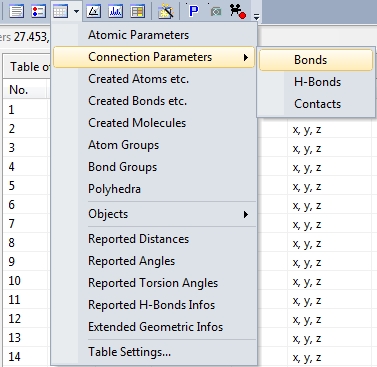Expand the Objects submenu
Screen dimensions: 377x367
pyautogui.click(x=154, y=214)
